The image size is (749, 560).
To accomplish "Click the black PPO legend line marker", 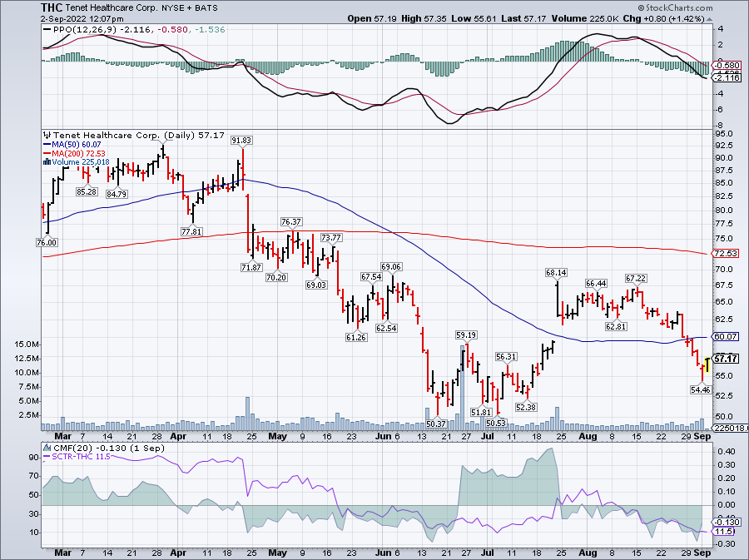I will (x=46, y=31).
